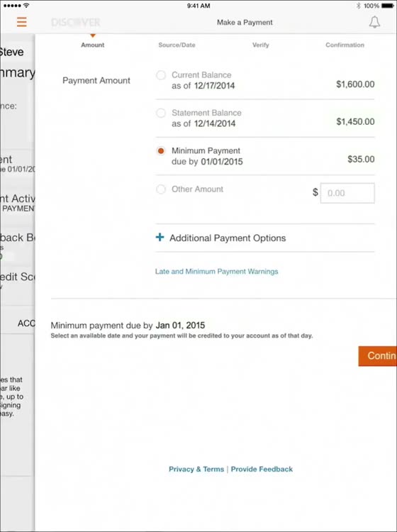Open the Confirmation step
Image resolution: width=397 pixels, height=532 pixels.
345,45
